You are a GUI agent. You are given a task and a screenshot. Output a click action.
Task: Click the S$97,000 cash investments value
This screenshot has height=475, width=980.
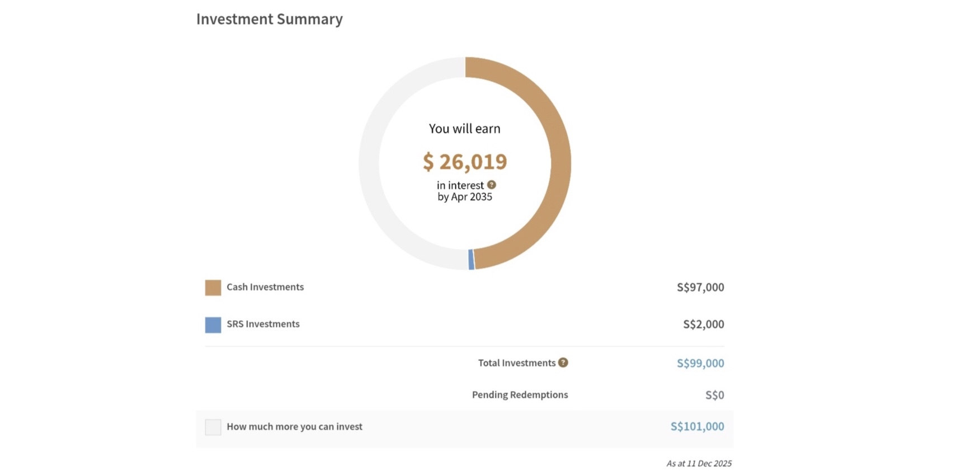point(700,287)
